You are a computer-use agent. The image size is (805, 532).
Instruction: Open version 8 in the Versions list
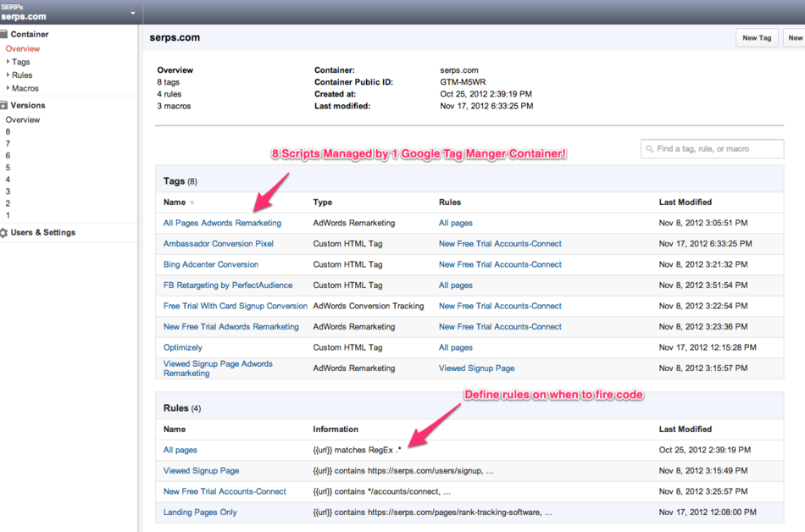8,132
